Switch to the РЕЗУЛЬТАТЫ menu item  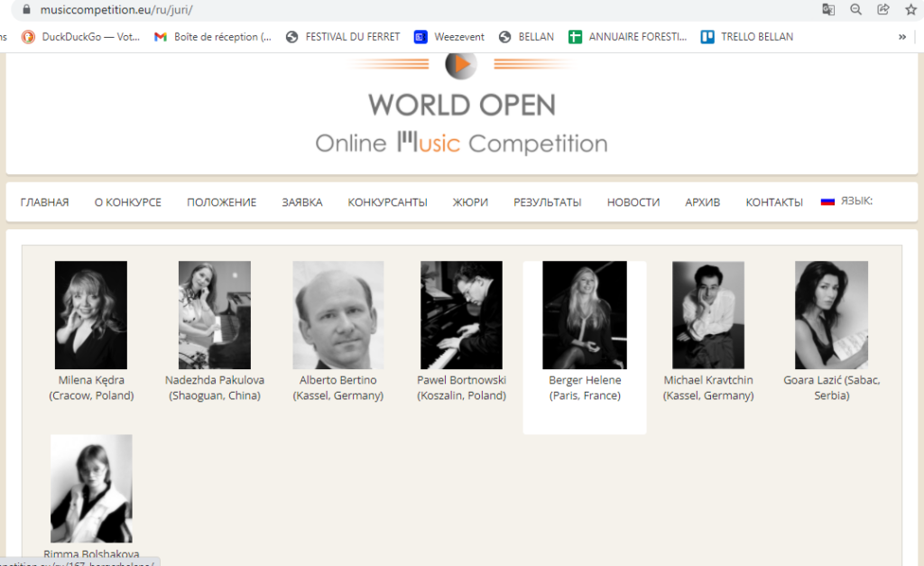(x=547, y=201)
